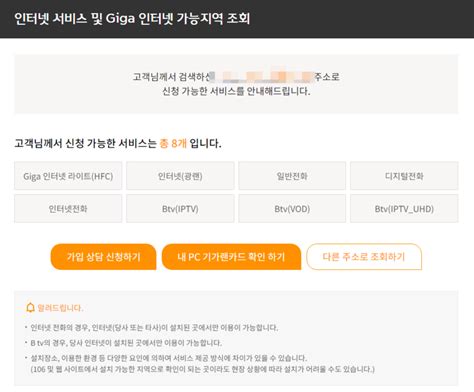
Task: Click the 일반전화 service box
Action: [292, 176]
